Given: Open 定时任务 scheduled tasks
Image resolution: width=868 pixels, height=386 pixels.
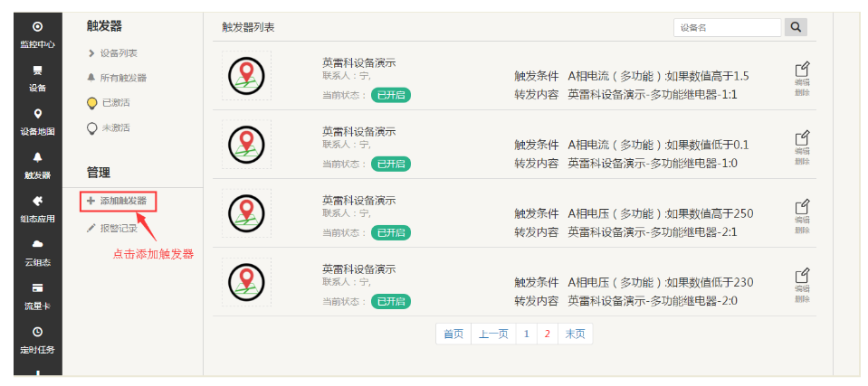Looking at the screenshot, I should pos(37,339).
